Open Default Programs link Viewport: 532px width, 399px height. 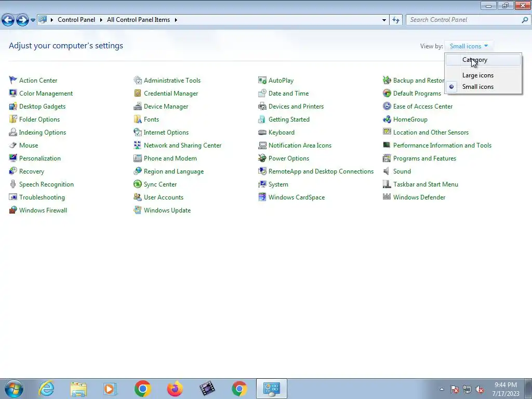click(417, 94)
